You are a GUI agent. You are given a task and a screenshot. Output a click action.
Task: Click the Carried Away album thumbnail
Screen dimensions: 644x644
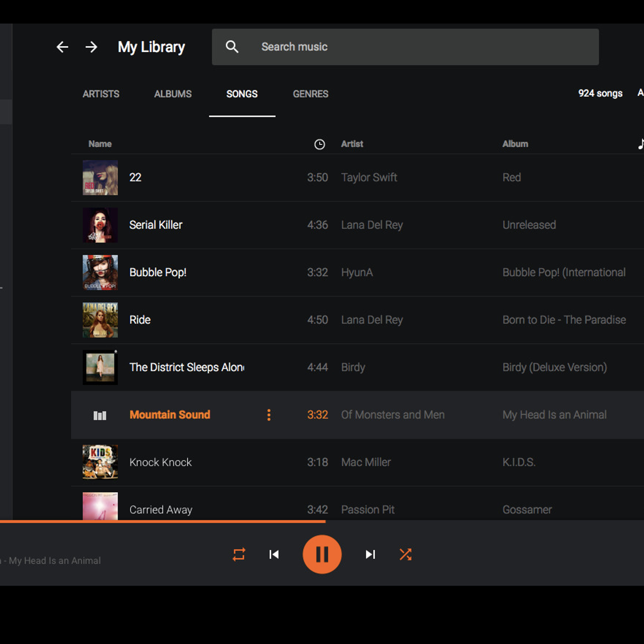pyautogui.click(x=100, y=506)
